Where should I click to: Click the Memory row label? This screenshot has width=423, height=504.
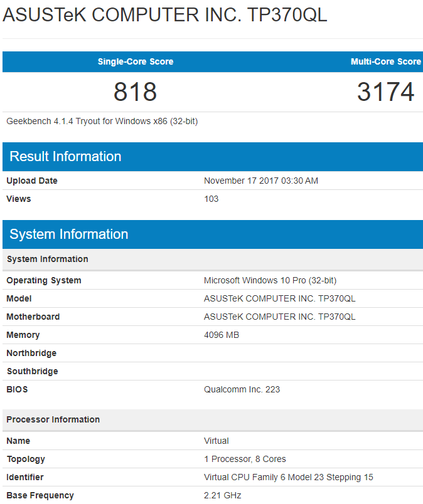[23, 335]
